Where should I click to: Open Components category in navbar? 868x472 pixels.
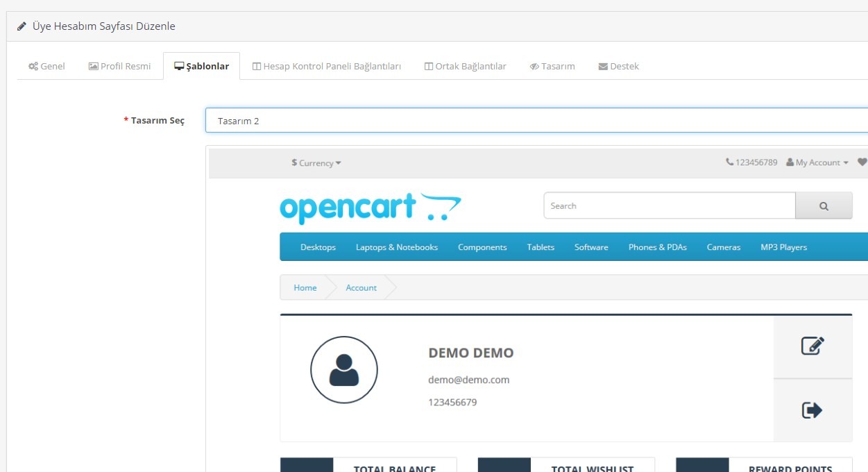pos(482,247)
